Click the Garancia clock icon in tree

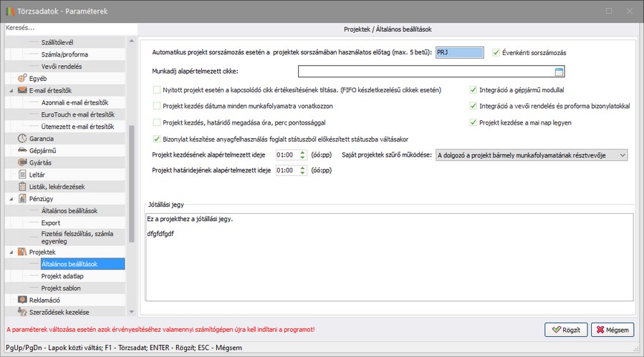click(x=23, y=138)
